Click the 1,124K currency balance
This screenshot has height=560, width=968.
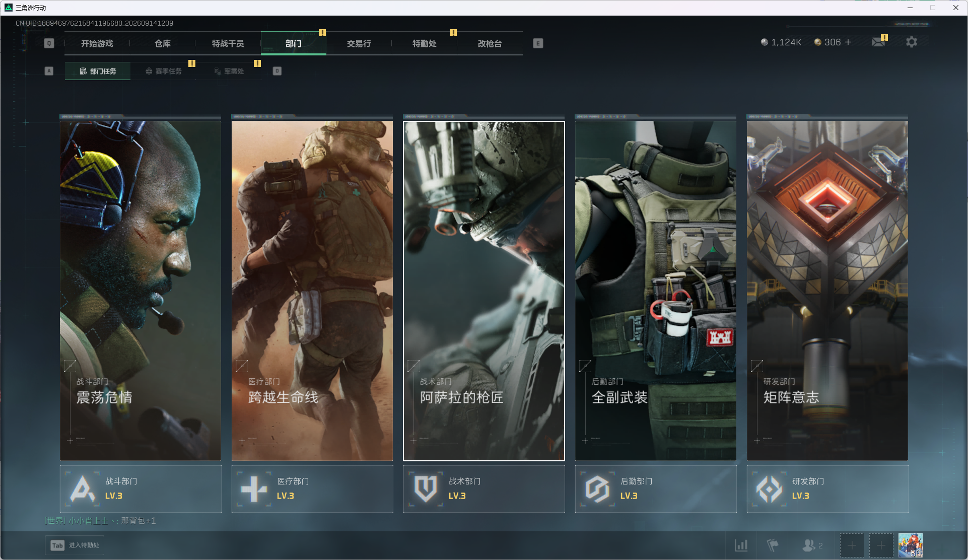781,42
